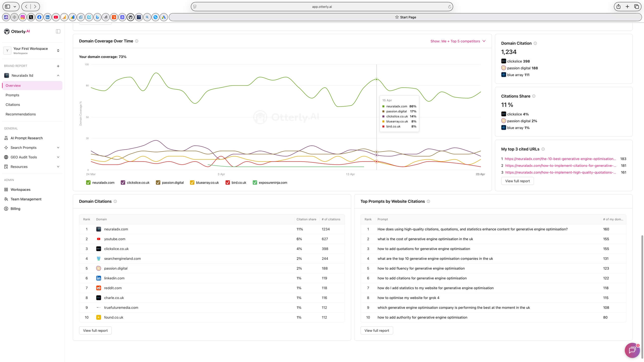Open the LinkedIn pinned tab
Viewport: 644px width, 362px height.
48,17
